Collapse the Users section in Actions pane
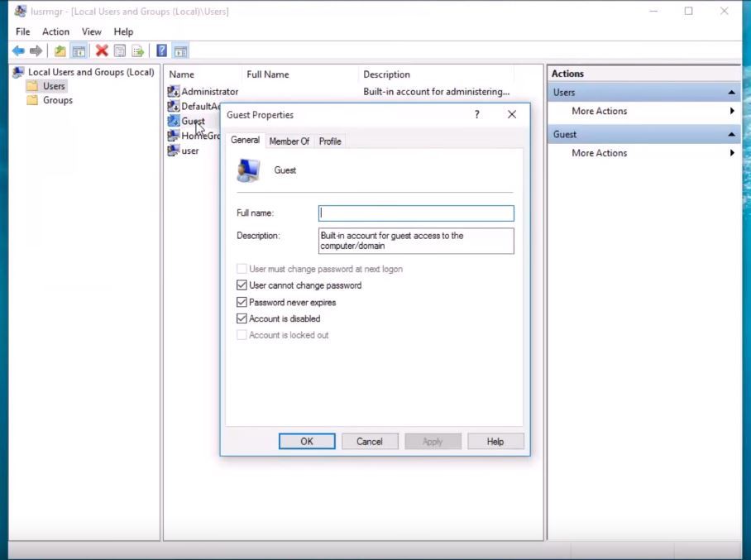Screen dimensions: 751x560 click(x=731, y=92)
